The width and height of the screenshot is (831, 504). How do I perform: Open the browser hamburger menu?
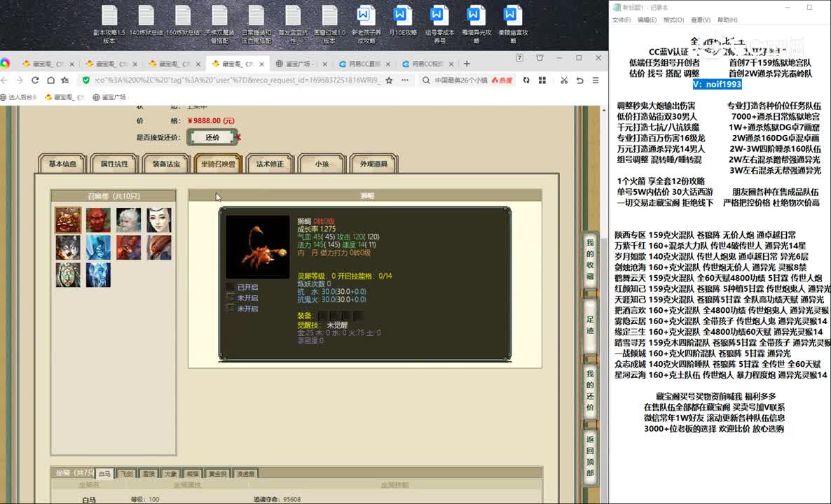(x=596, y=80)
